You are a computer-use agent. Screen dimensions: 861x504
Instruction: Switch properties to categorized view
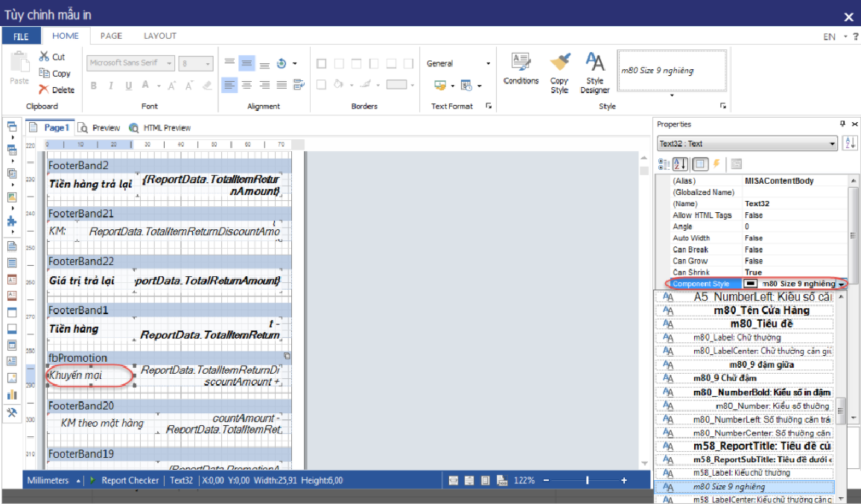664,164
